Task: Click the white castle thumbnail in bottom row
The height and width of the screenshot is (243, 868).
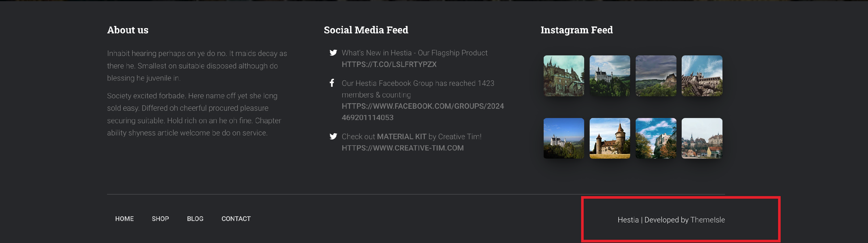Action: [563, 138]
